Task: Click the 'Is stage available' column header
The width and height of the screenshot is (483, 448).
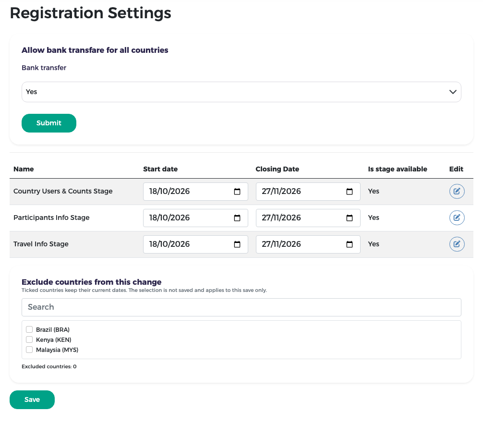Action: [x=398, y=169]
